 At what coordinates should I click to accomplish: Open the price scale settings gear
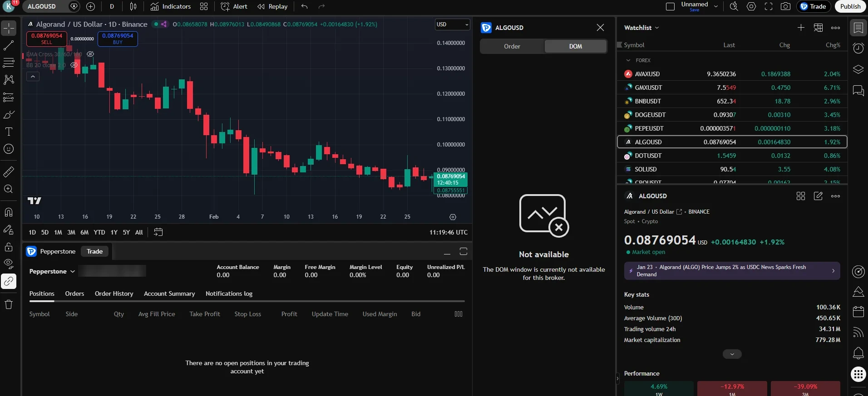(453, 217)
